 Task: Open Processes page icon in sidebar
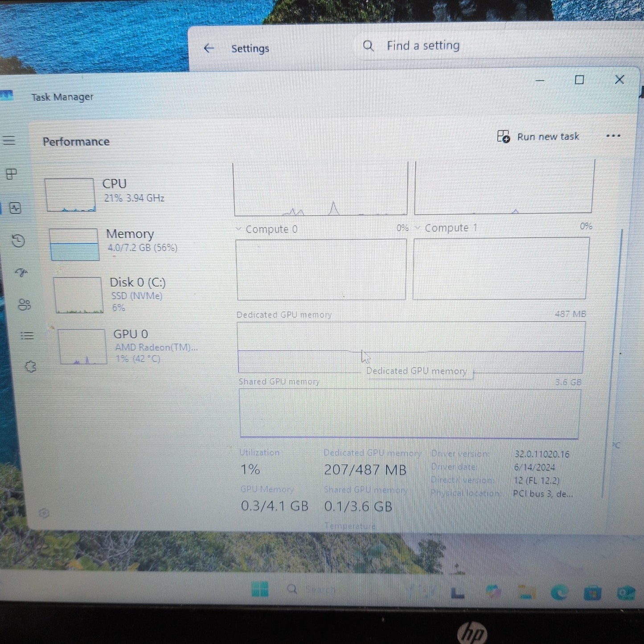pos(12,174)
